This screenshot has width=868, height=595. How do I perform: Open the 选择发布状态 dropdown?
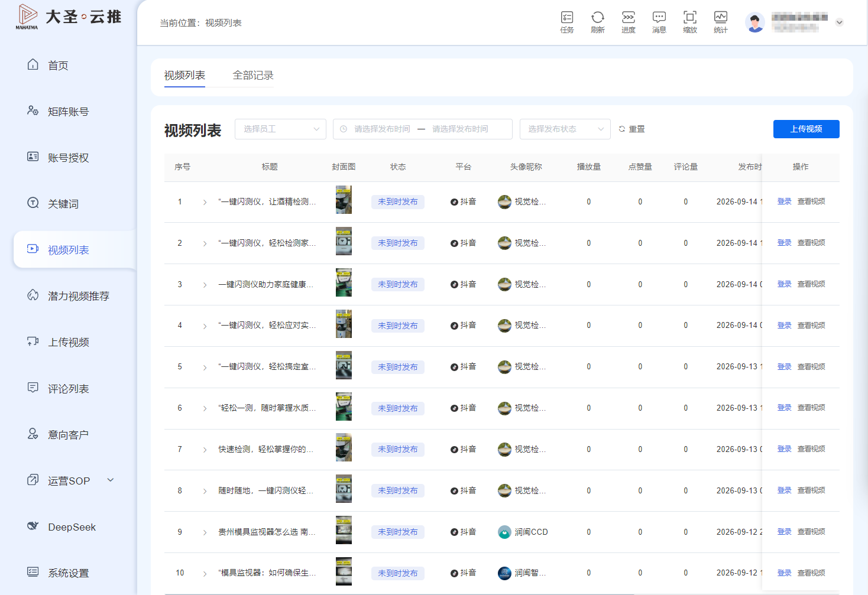point(565,129)
